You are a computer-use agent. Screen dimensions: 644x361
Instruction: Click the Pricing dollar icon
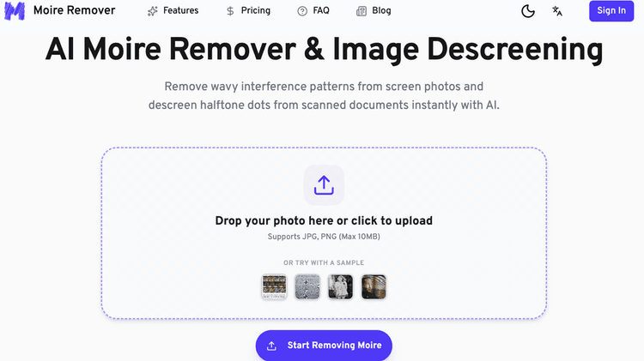[x=230, y=11]
